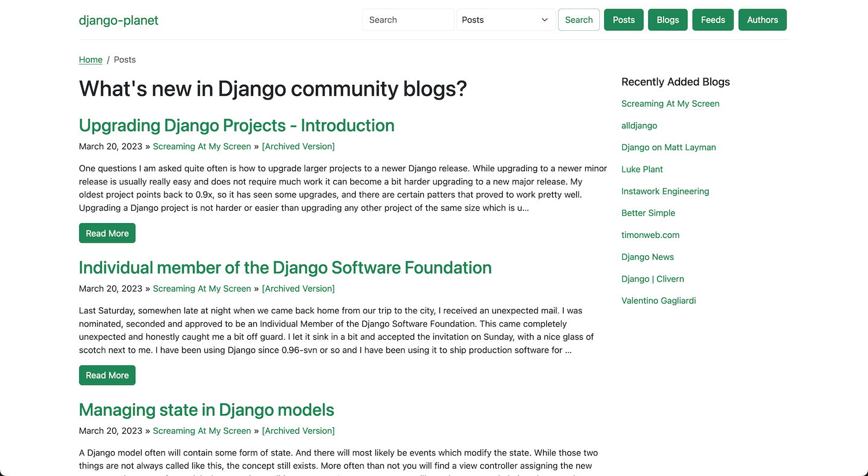Open the Blogs navigation button
Screen dimensions: 868x476
coord(667,20)
